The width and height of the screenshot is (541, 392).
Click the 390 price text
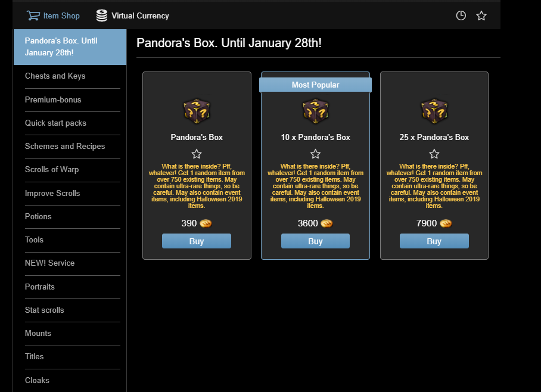click(x=189, y=223)
